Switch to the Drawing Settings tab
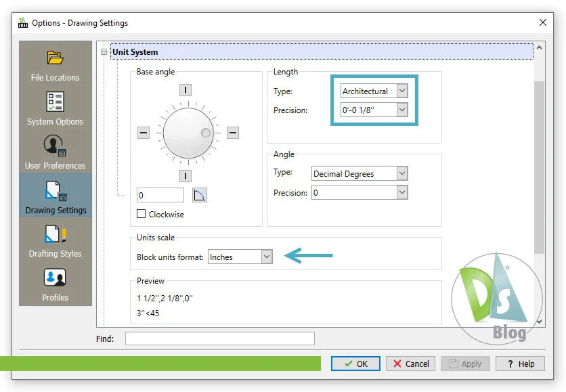The height and width of the screenshot is (392, 566). tap(55, 195)
